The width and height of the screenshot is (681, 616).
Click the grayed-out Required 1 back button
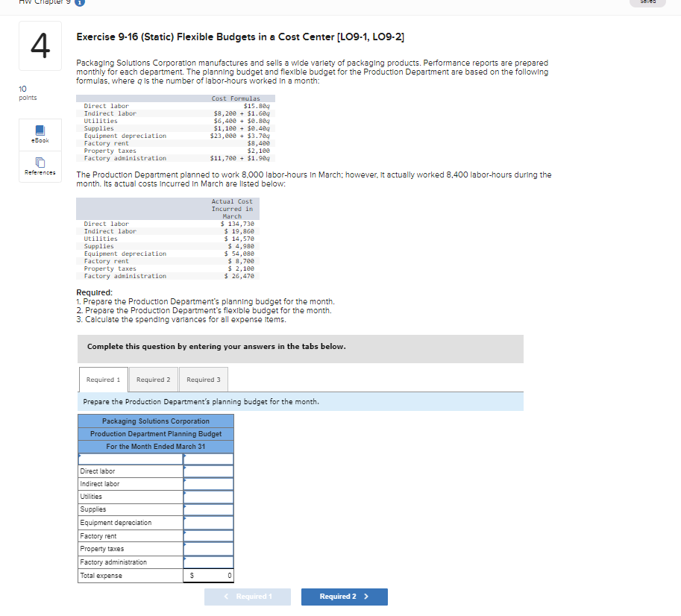[x=247, y=597]
